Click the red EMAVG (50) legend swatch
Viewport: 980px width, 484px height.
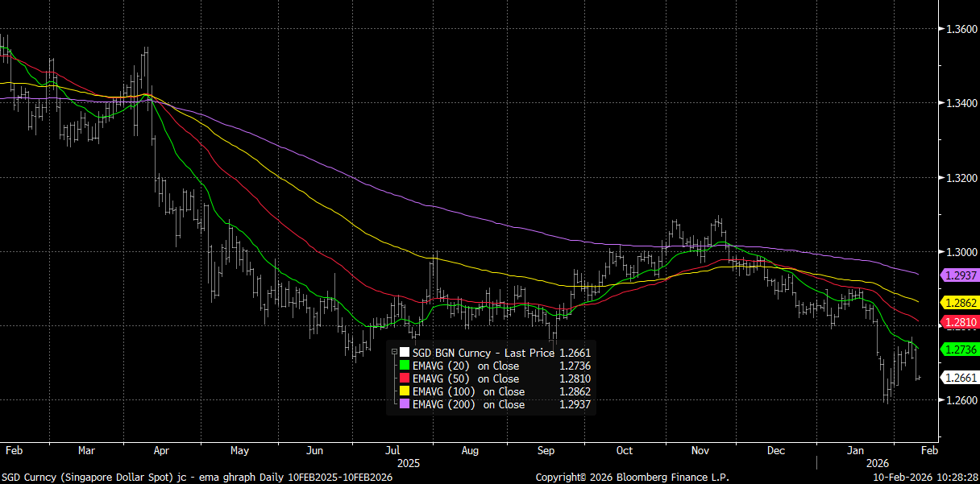click(405, 379)
